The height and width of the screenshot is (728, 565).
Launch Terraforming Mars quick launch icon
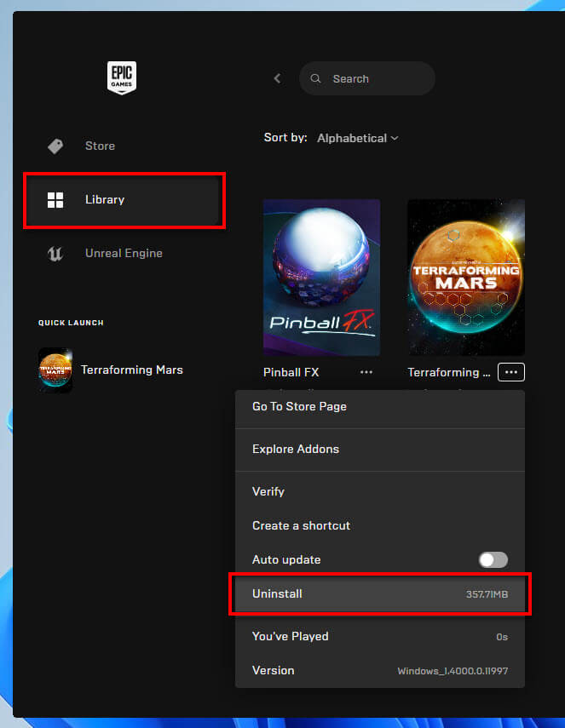pos(55,370)
